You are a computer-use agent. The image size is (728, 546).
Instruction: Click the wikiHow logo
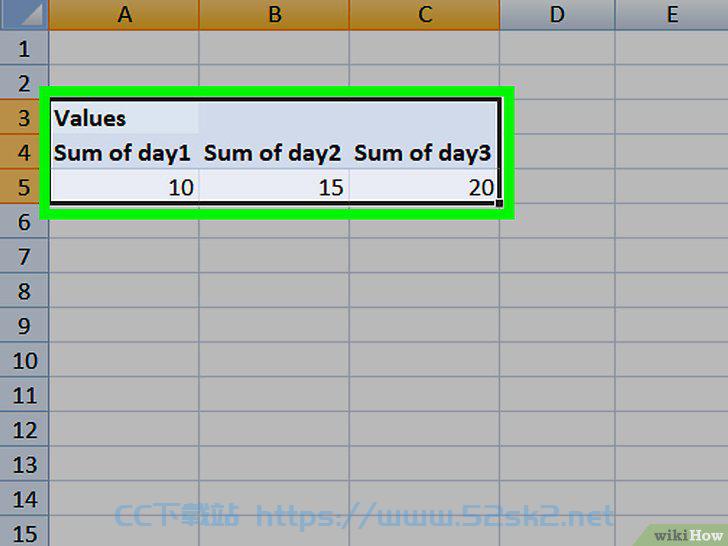(688, 535)
